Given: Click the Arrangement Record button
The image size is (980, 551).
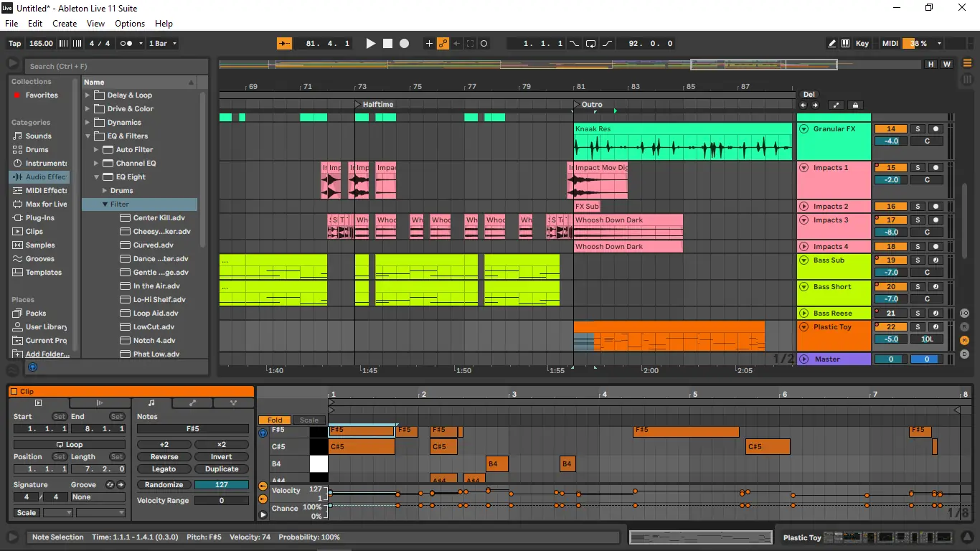Looking at the screenshot, I should pos(404,44).
